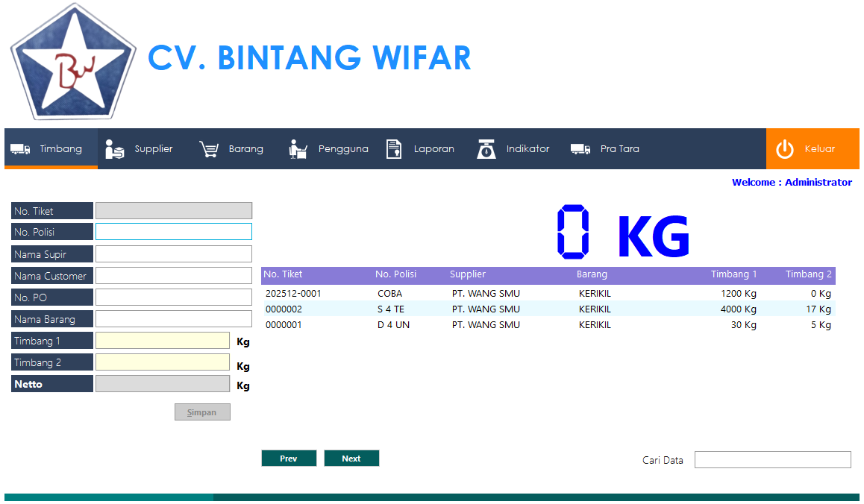The width and height of the screenshot is (864, 504).
Task: Go to next page with Next
Action: tap(351, 459)
